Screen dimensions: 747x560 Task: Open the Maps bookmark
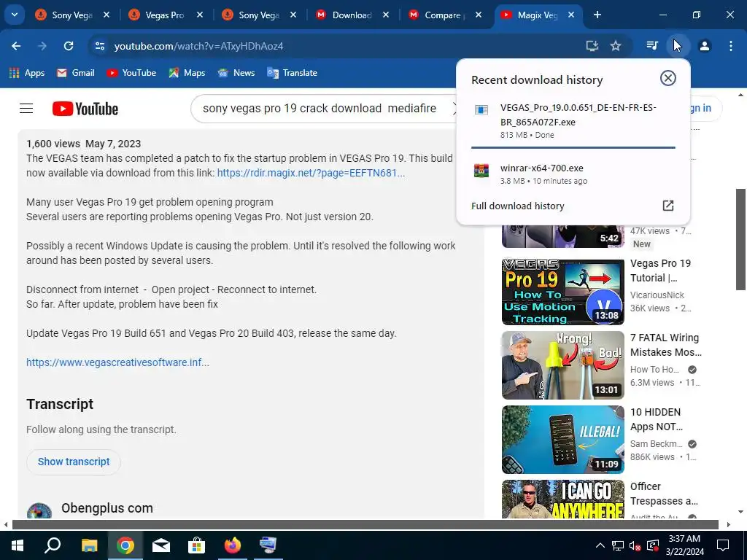(x=187, y=73)
